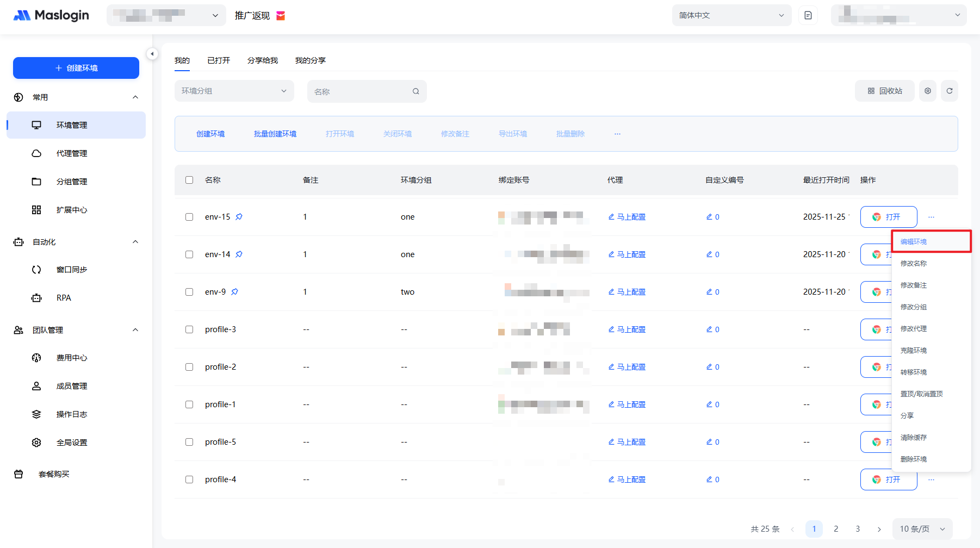Collapse the sidebar with the arrow icon
This screenshot has width=980, height=548.
click(152, 54)
